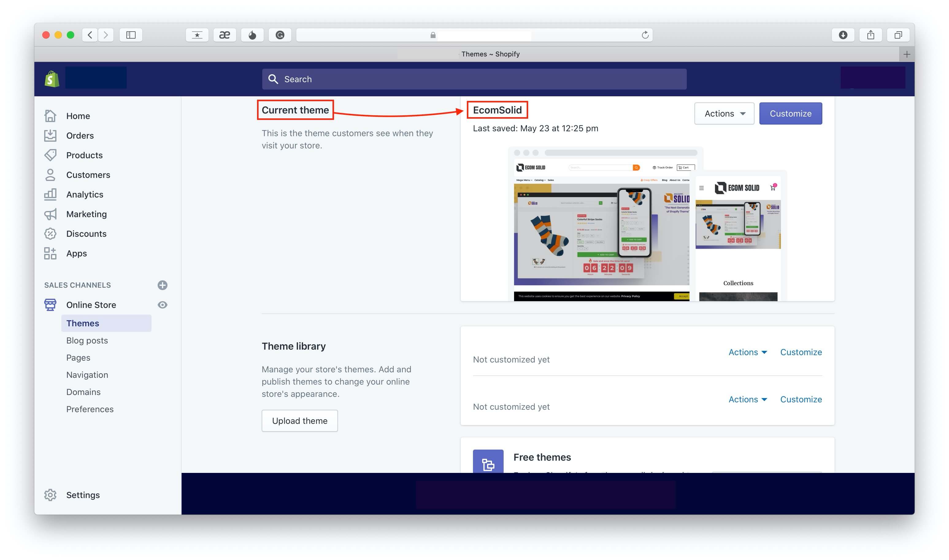
Task: Click into the Search field
Action: (x=474, y=79)
